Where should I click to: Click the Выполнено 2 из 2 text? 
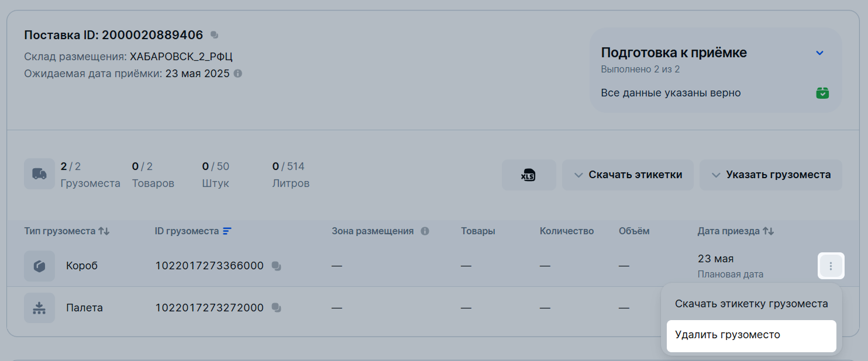point(640,69)
